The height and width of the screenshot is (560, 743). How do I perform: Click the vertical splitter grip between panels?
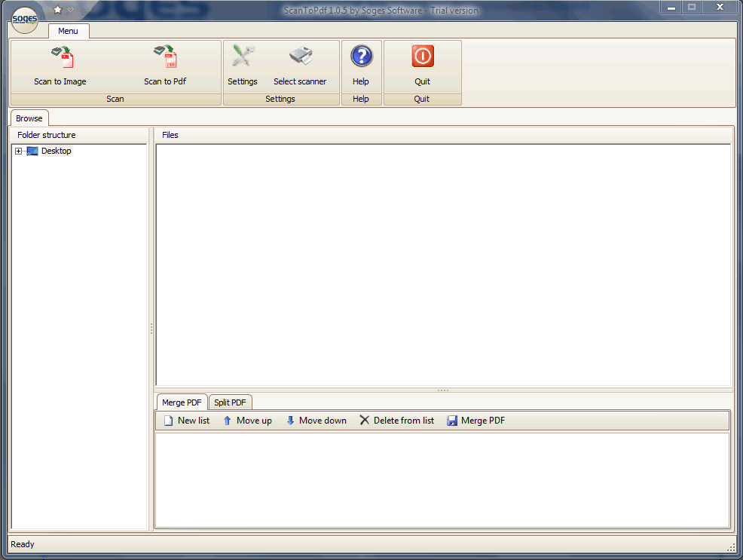151,329
